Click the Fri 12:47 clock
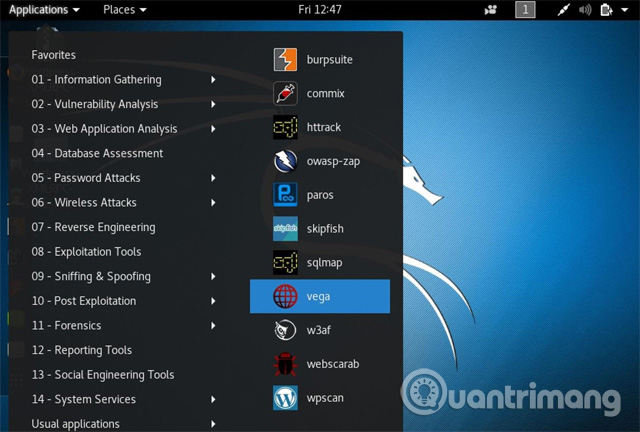The height and width of the screenshot is (432, 640). pos(320,10)
